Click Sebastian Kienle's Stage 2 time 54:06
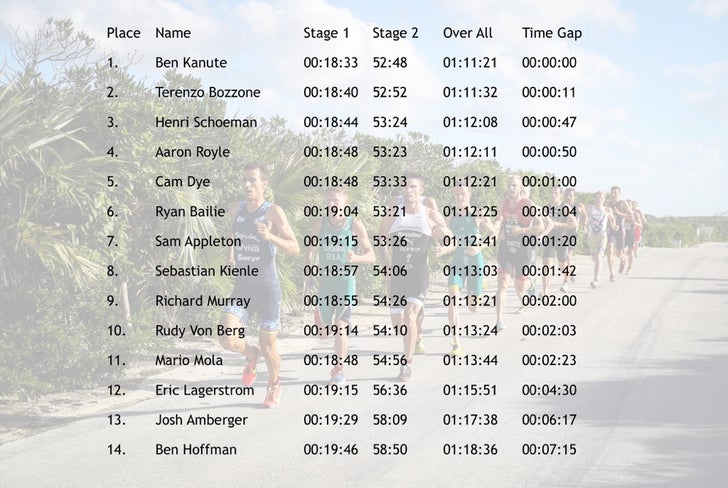 pos(390,271)
